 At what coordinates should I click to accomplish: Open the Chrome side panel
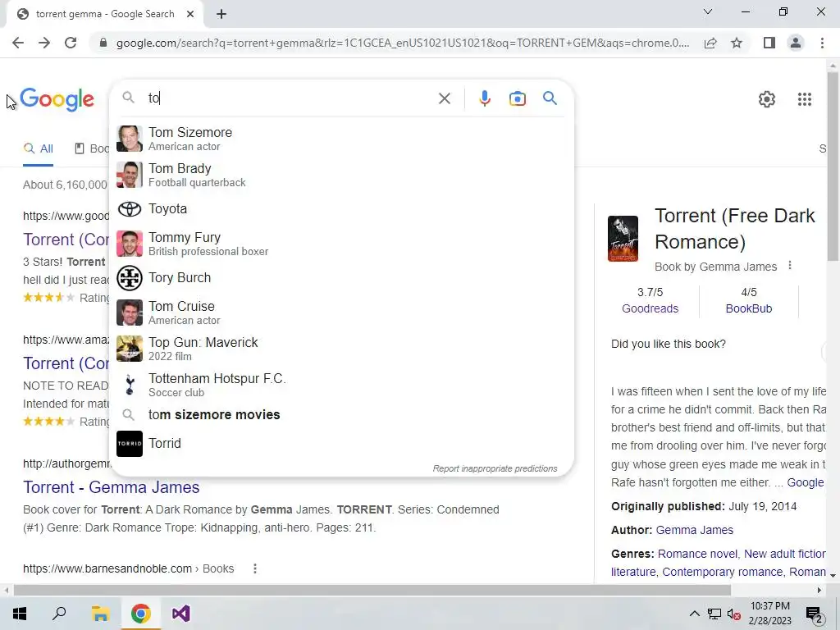tap(769, 43)
